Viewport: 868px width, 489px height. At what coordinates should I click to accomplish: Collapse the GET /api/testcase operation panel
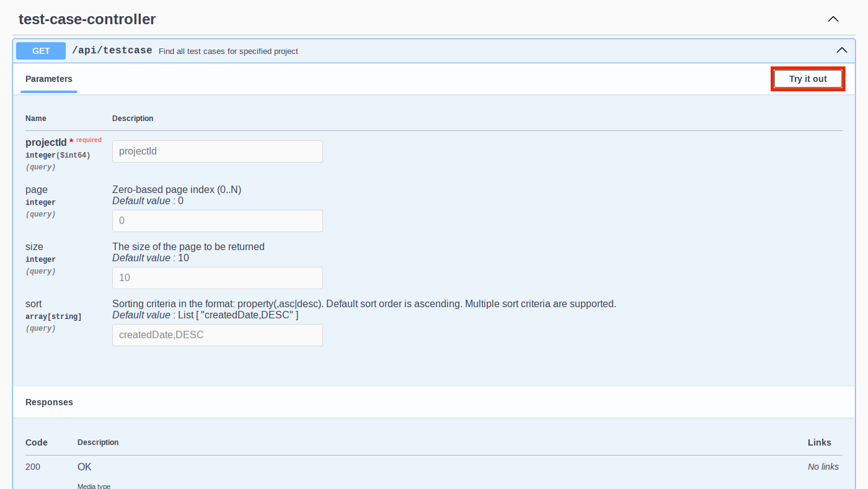(841, 50)
